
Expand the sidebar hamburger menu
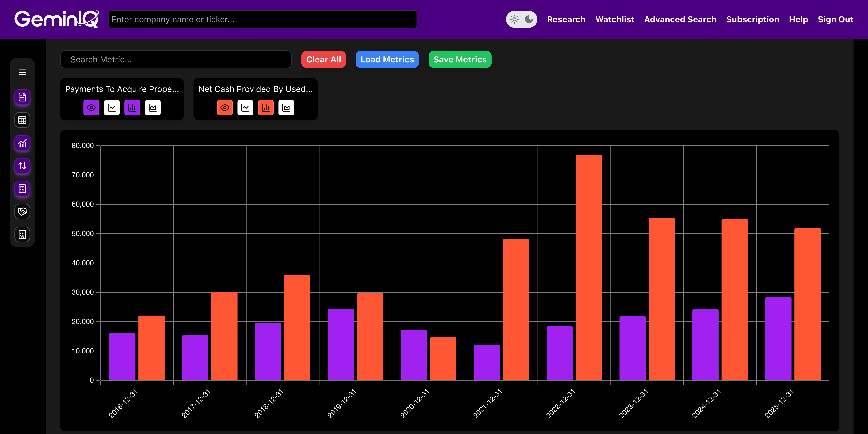click(x=22, y=72)
